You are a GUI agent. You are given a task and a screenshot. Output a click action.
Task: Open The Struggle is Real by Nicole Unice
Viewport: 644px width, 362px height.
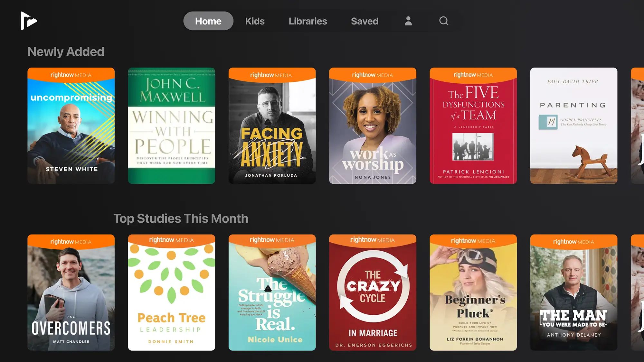(272, 292)
